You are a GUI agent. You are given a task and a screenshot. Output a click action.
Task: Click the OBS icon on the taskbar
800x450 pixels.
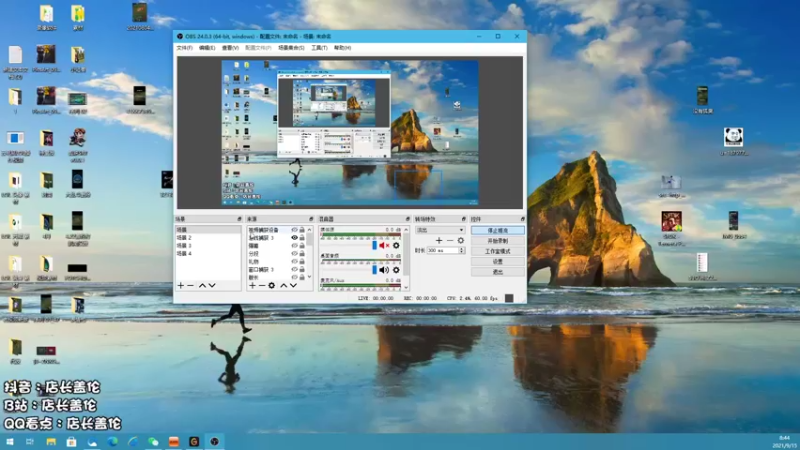point(214,442)
